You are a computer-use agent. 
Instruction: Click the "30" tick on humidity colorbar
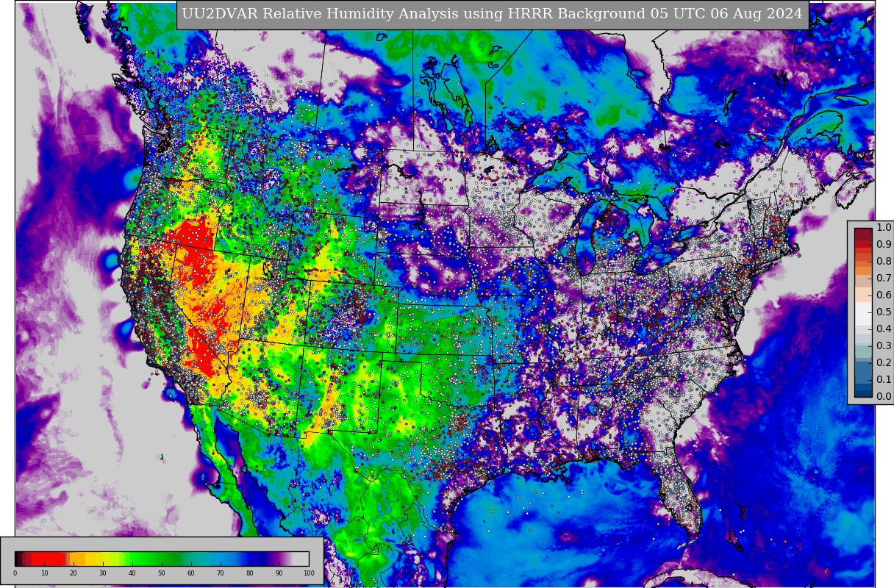[x=103, y=573]
